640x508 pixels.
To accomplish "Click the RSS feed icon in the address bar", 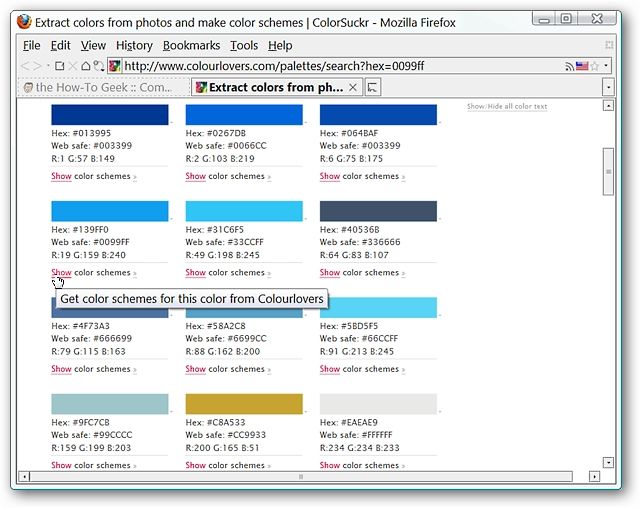I will coord(569,66).
